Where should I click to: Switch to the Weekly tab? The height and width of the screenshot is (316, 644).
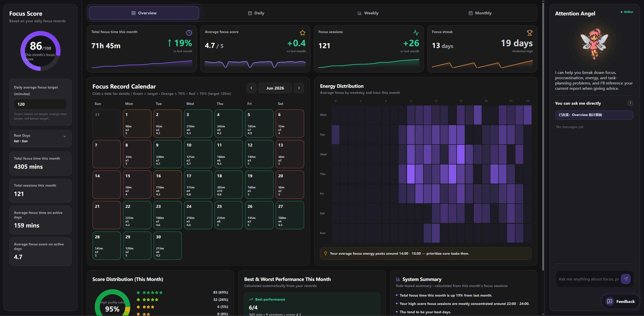368,13
